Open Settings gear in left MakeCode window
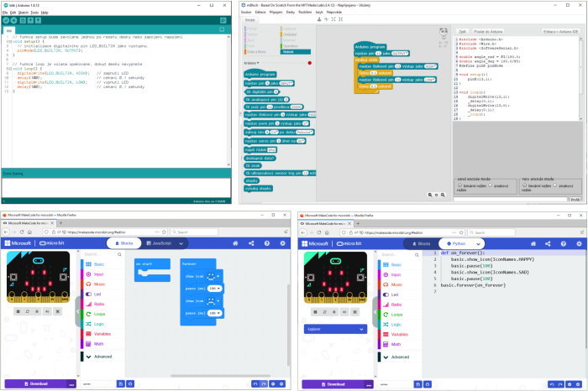This screenshot has height=391, width=588. coord(282,243)
